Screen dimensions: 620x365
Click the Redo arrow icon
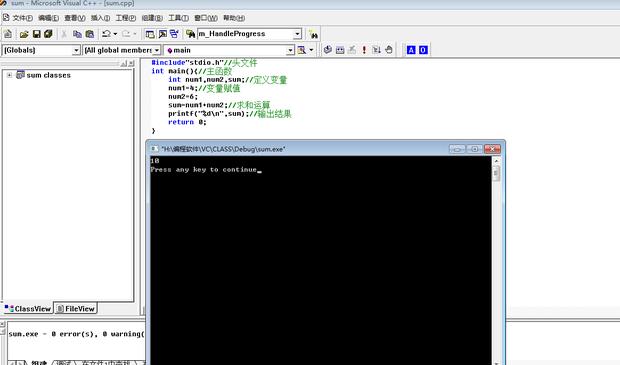(x=126, y=34)
